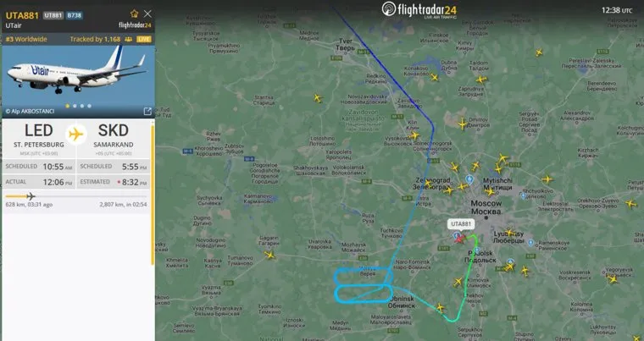The height and width of the screenshot is (341, 644).
Task: Open aircraft photo external link icon
Action: [x=147, y=111]
